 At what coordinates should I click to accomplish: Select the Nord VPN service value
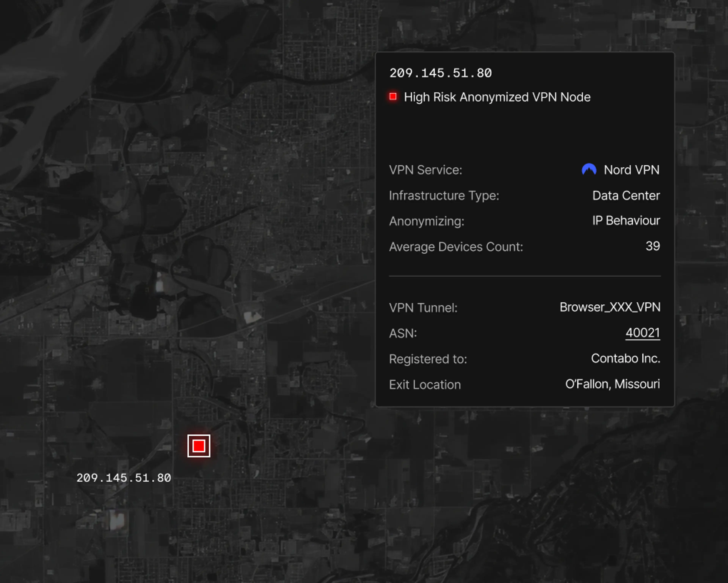point(631,170)
